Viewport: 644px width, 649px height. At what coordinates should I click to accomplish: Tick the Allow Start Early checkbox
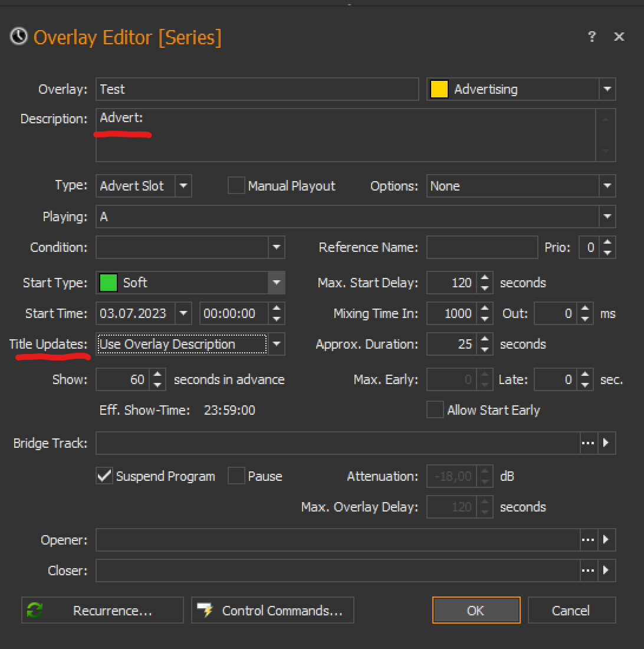(x=435, y=410)
